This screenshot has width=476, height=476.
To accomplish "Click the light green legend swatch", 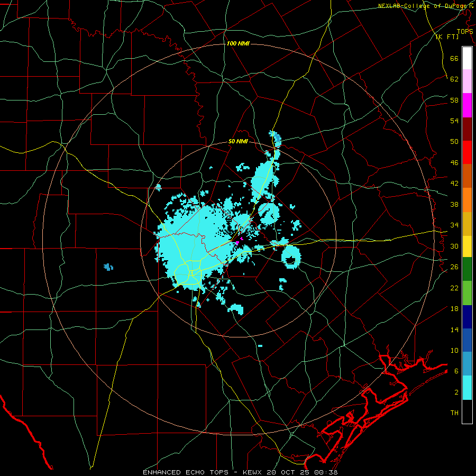I will (x=467, y=293).
